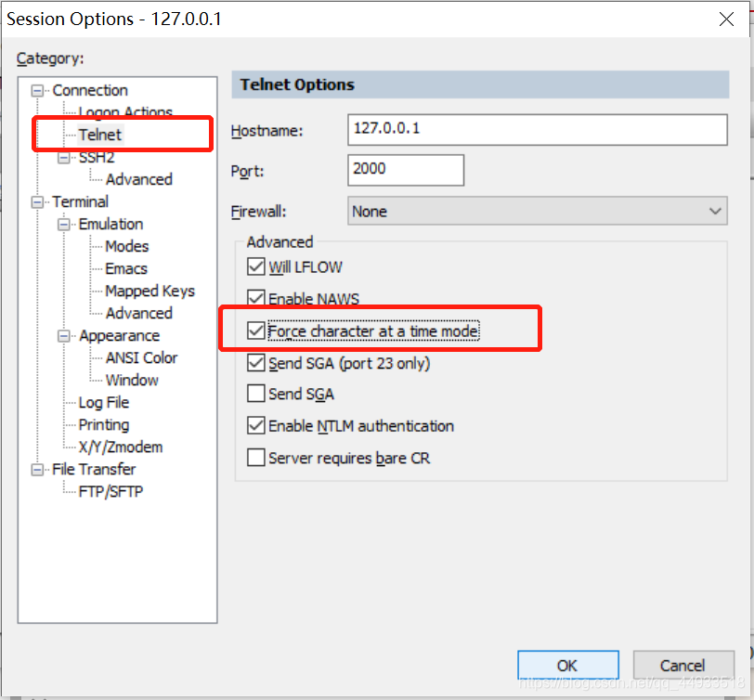754x700 pixels.
Task: Open the ANSI Color category
Action: pos(141,357)
